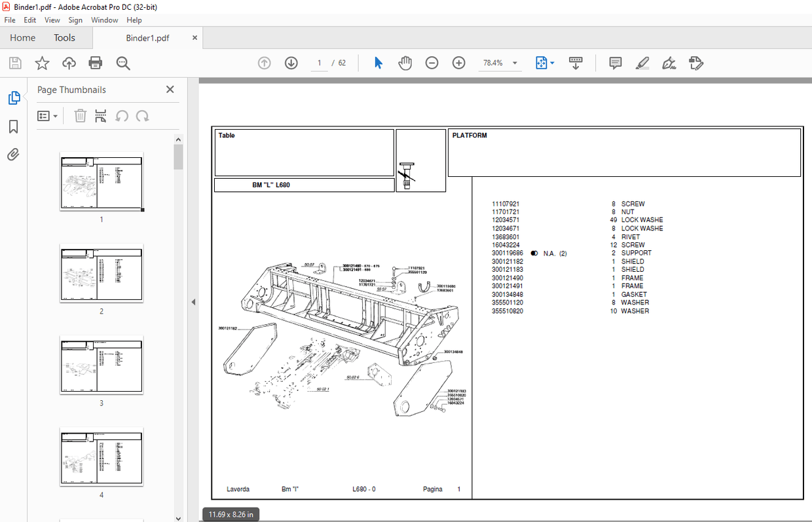Select the Selection arrow tool

pos(378,62)
